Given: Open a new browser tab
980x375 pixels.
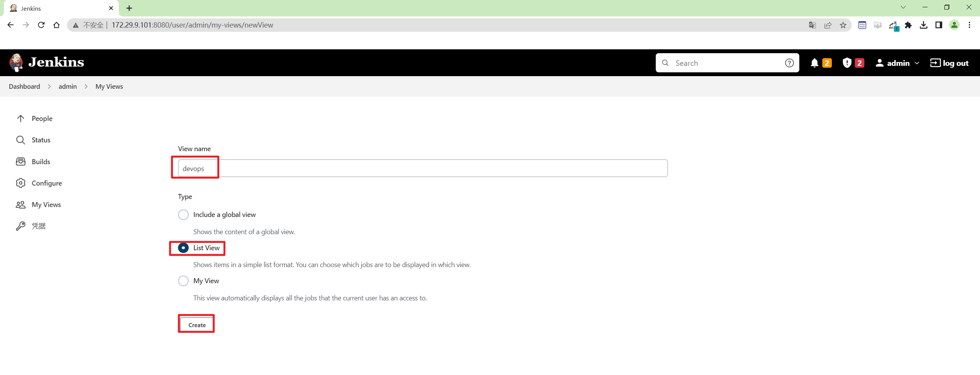Looking at the screenshot, I should 129,8.
